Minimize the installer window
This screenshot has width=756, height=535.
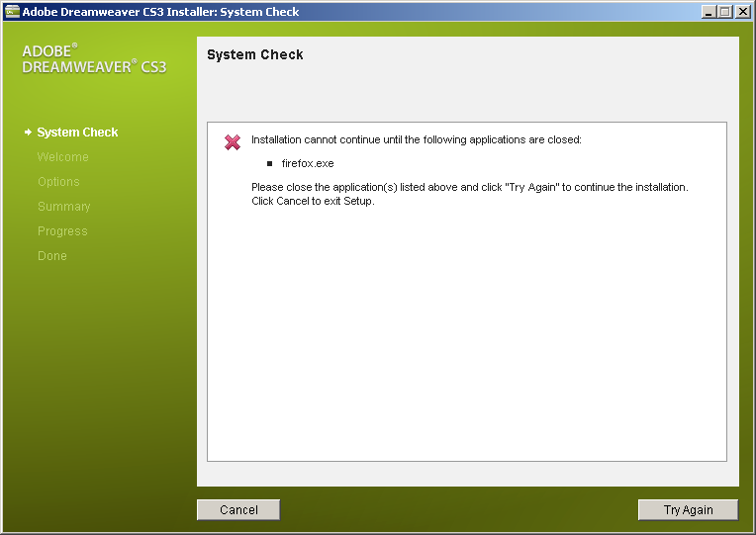pos(709,12)
